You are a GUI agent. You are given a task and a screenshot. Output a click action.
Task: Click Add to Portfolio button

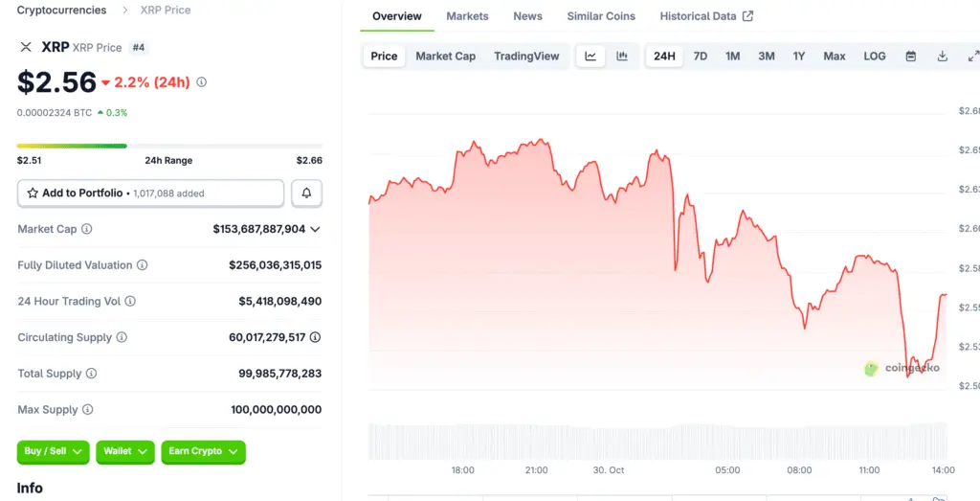point(150,193)
